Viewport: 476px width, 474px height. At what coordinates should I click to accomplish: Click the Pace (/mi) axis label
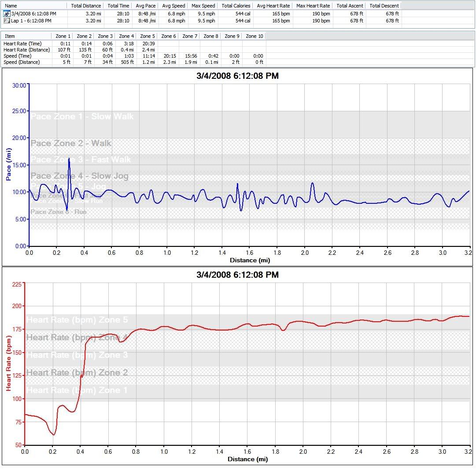point(8,165)
